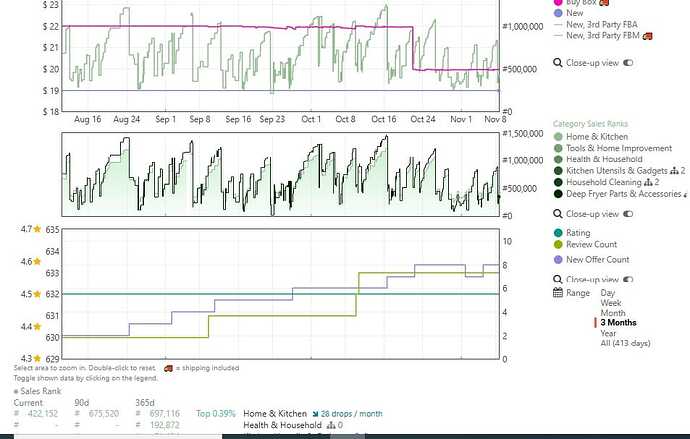Viewport: 690px width, 439px height.
Task: Switch on sales rank Close-up view toggle
Action: point(628,214)
